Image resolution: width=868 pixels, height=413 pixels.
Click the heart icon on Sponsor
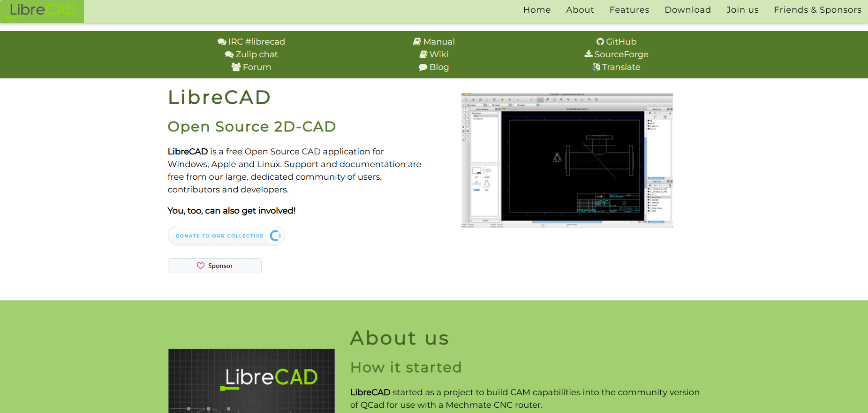point(201,266)
